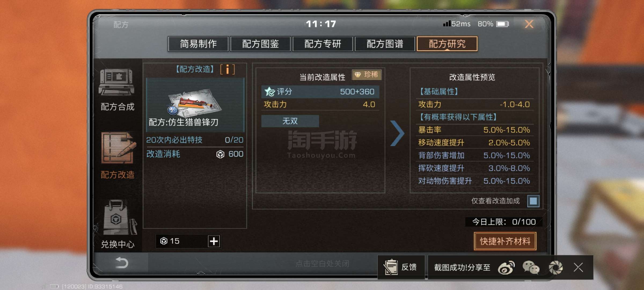Switch to the 配方图鉴 tab

click(261, 44)
